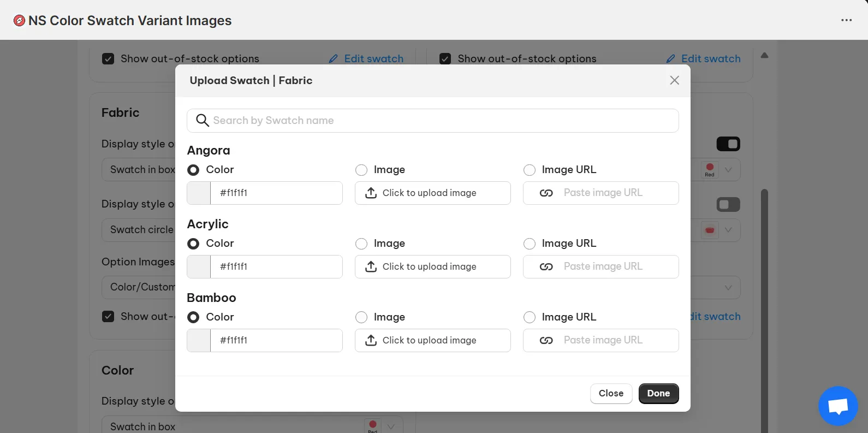Image resolution: width=868 pixels, height=433 pixels.
Task: Click upload image button for Angora
Action: (433, 193)
